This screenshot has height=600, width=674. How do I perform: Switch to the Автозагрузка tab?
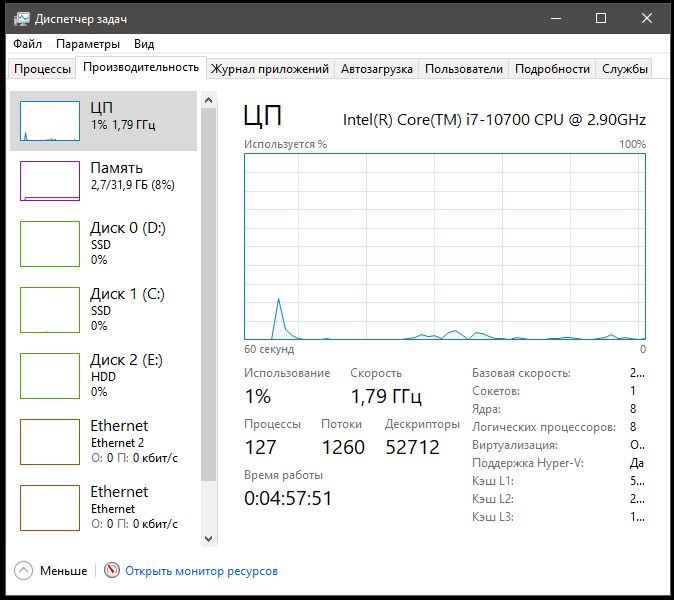point(376,69)
